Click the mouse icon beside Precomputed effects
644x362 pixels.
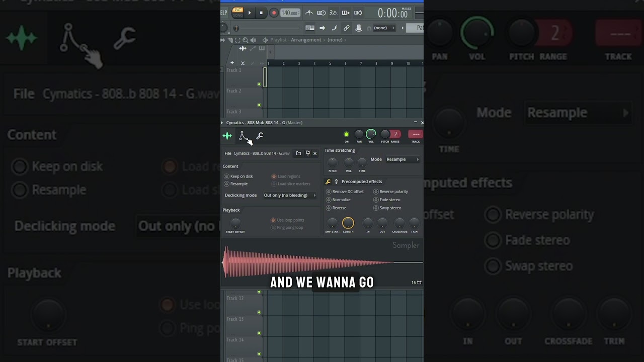tap(336, 182)
